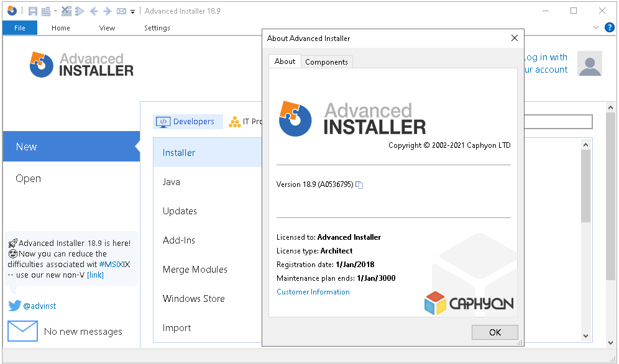619x364 pixels.
Task: Switch to the View ribbon tab
Action: [107, 27]
